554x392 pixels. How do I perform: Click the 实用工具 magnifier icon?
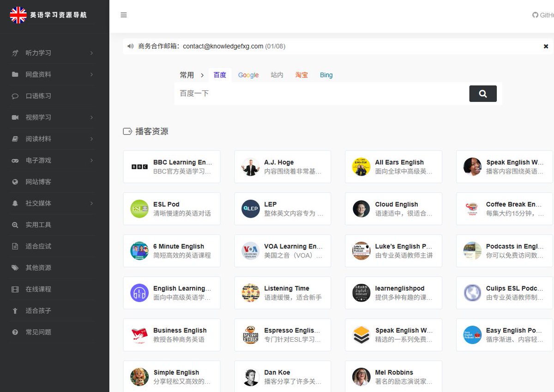(x=15, y=225)
